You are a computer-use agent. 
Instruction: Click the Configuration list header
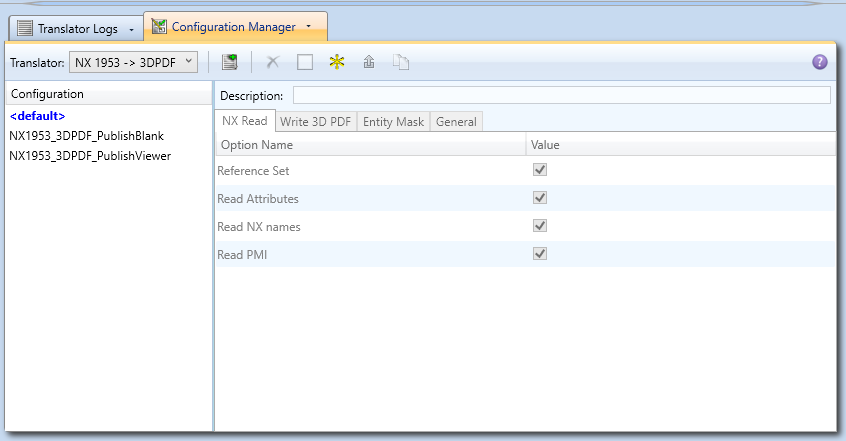[x=108, y=94]
